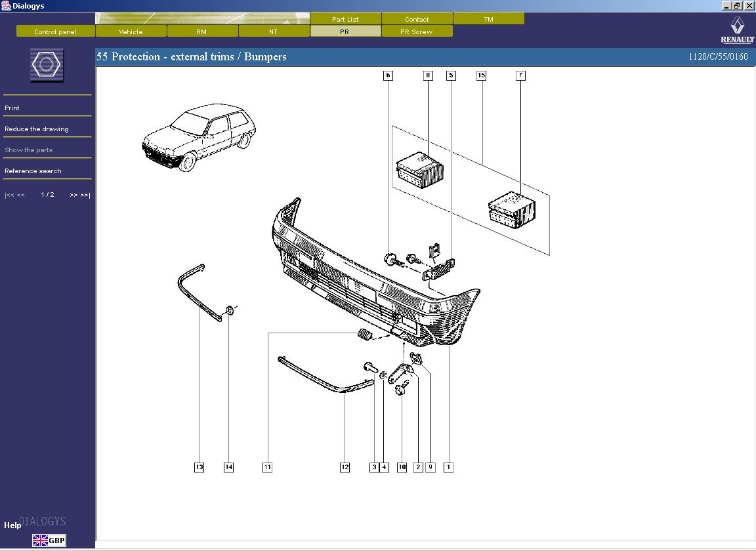Restore the Dialogys window
756x551 pixels.
[737, 6]
